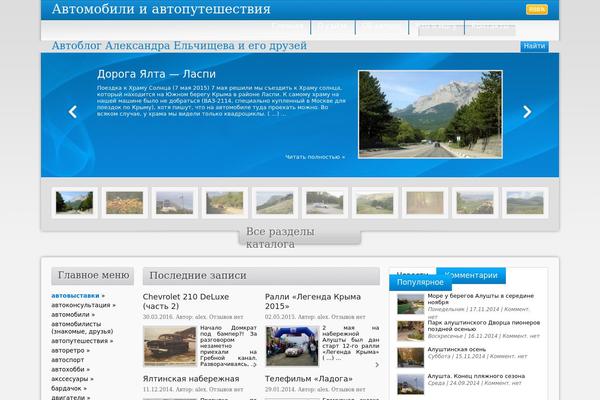Screen dimensions: 600x400
Task: Open popular article Алуштинская осень
Action: [x=457, y=349]
